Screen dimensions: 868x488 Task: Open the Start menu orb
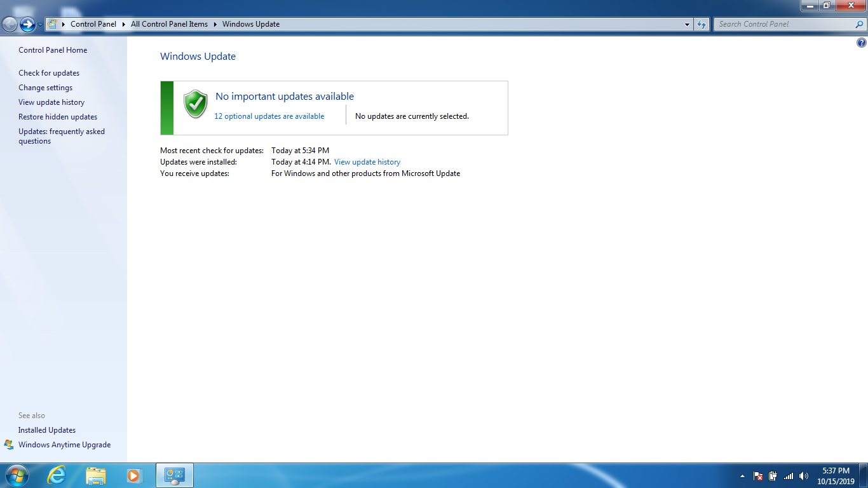pos(17,475)
